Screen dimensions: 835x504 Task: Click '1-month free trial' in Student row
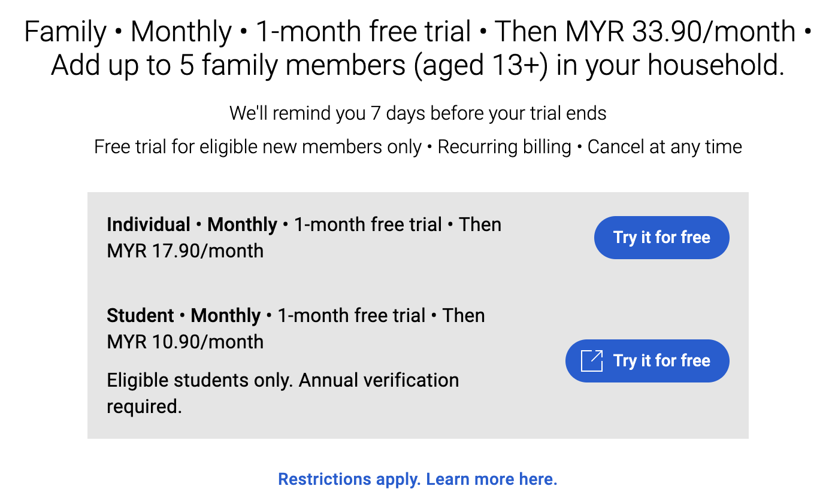(x=352, y=315)
